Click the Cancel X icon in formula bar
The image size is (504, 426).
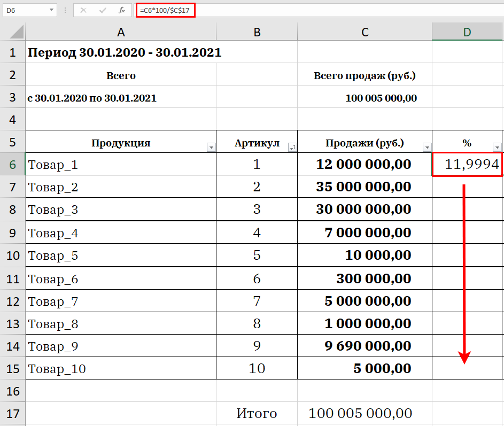click(x=83, y=10)
